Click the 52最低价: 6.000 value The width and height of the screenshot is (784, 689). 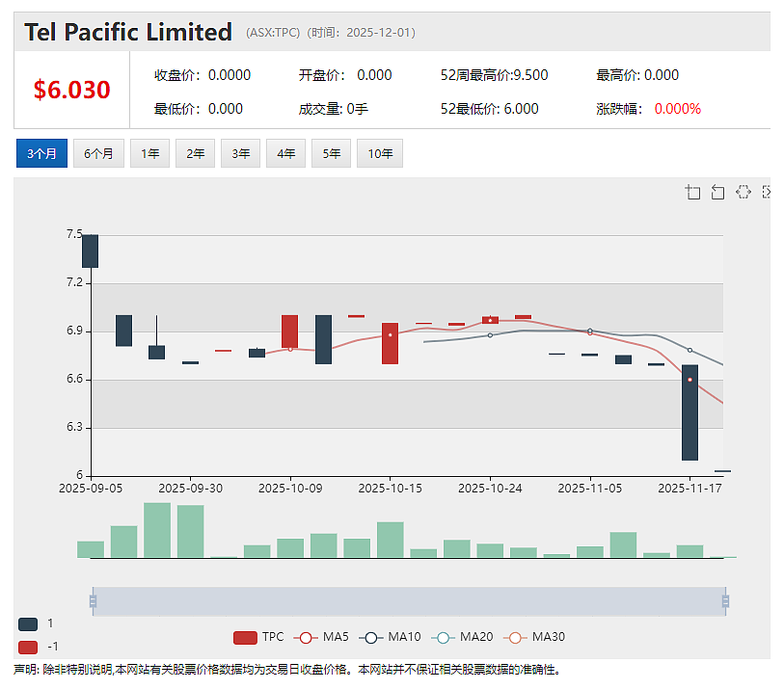point(490,109)
